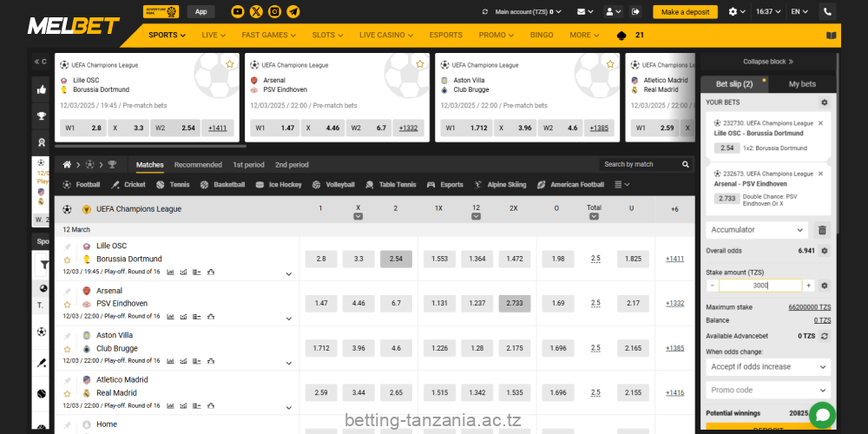Click the home icon in breadcrumb
Viewport: 868px width, 434px height.
coord(67,165)
